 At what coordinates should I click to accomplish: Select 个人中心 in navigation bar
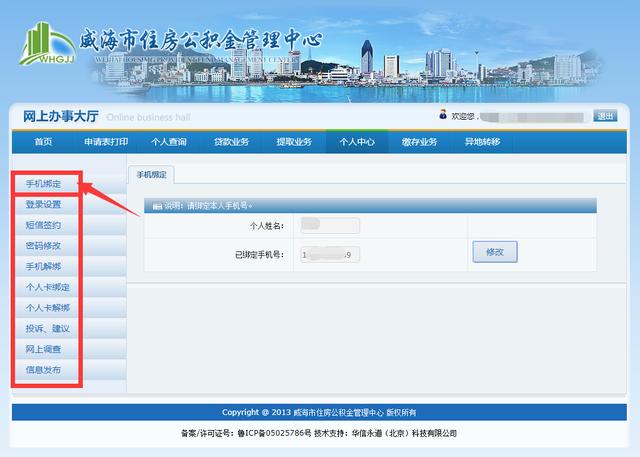tap(357, 142)
